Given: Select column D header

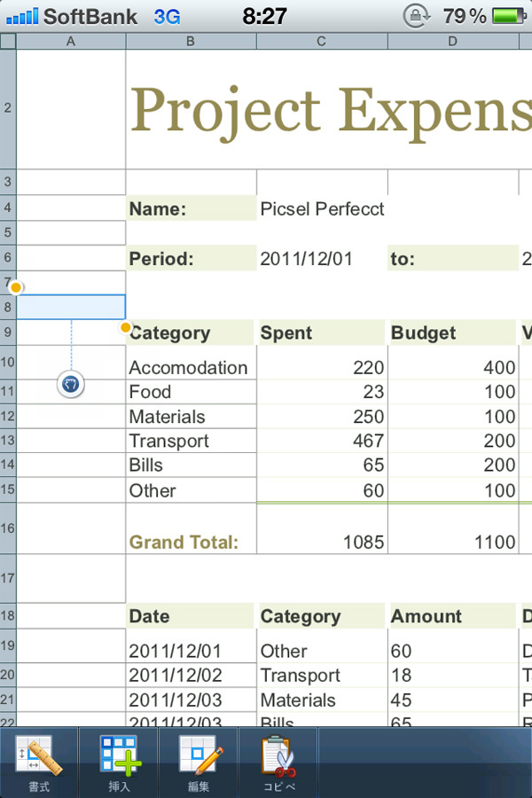Looking at the screenshot, I should (x=453, y=42).
